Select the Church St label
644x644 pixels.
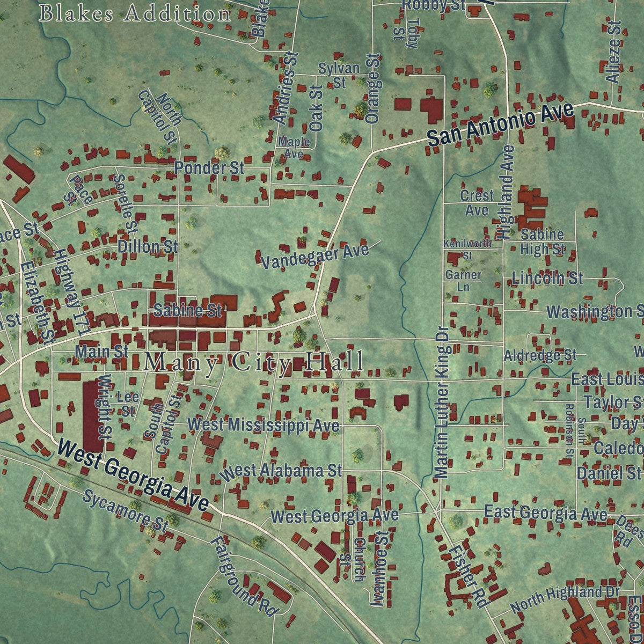point(352,559)
